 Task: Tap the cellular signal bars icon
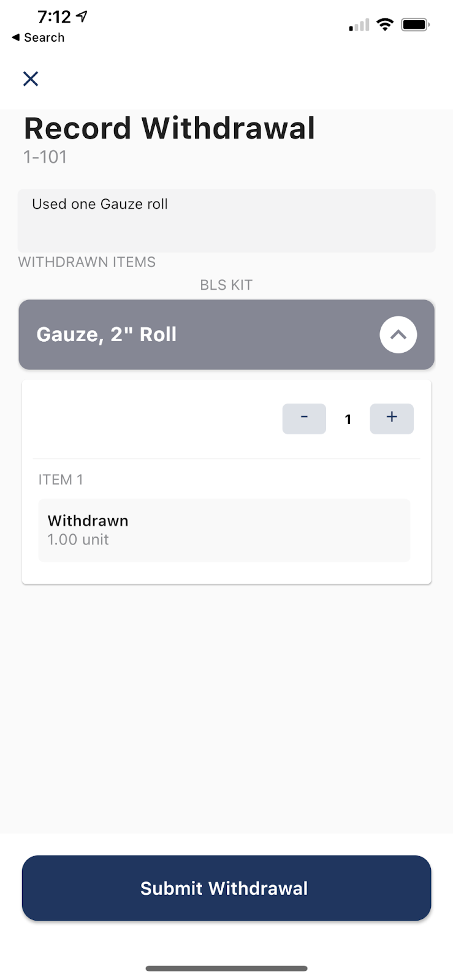tap(359, 25)
